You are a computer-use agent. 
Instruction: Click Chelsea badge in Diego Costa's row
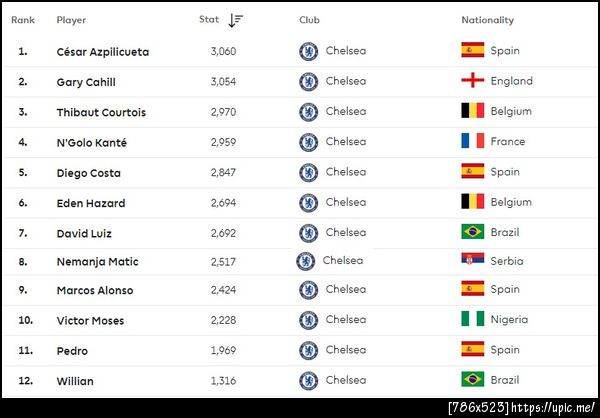click(309, 172)
